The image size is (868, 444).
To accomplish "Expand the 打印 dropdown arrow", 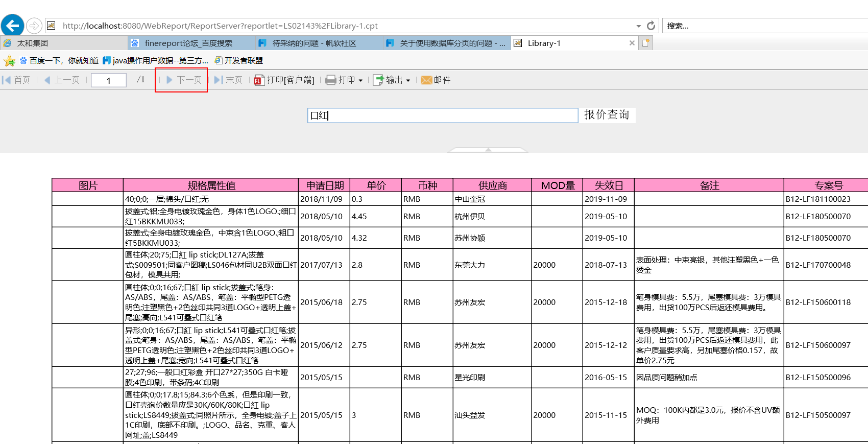I will [360, 80].
